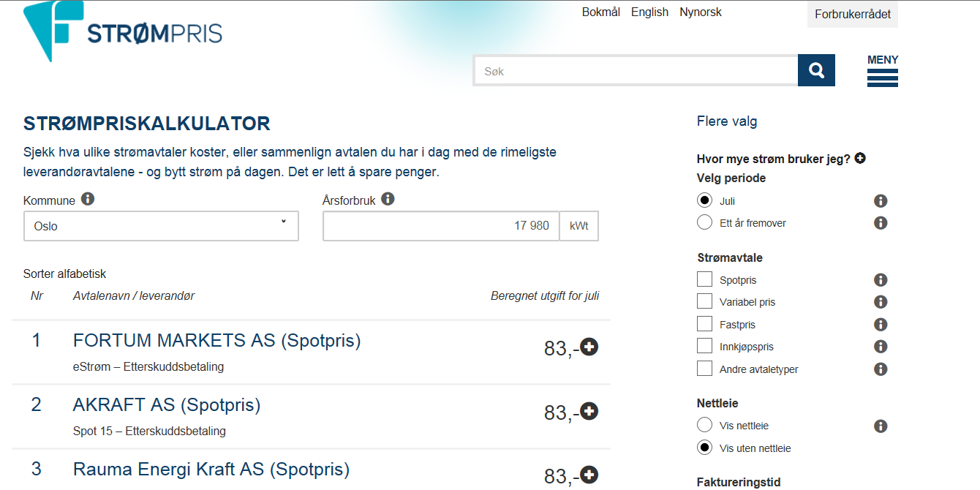This screenshot has height=490, width=980.
Task: Click info icon next to Årsforbruk
Action: [388, 199]
